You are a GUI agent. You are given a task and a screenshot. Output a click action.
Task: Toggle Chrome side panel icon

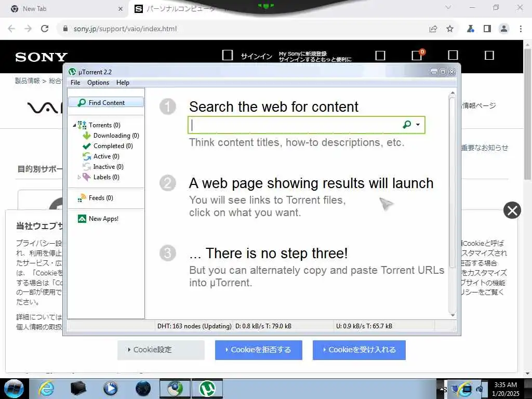[x=487, y=29]
